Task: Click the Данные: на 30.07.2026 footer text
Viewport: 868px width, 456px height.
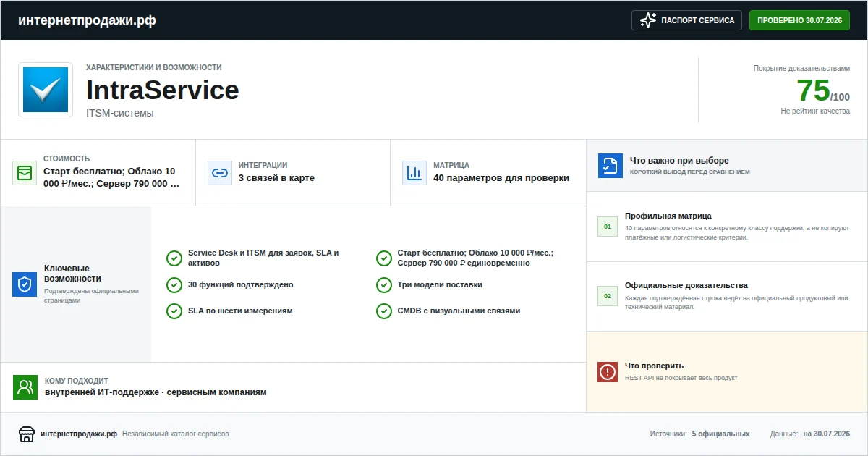Action: (810, 434)
